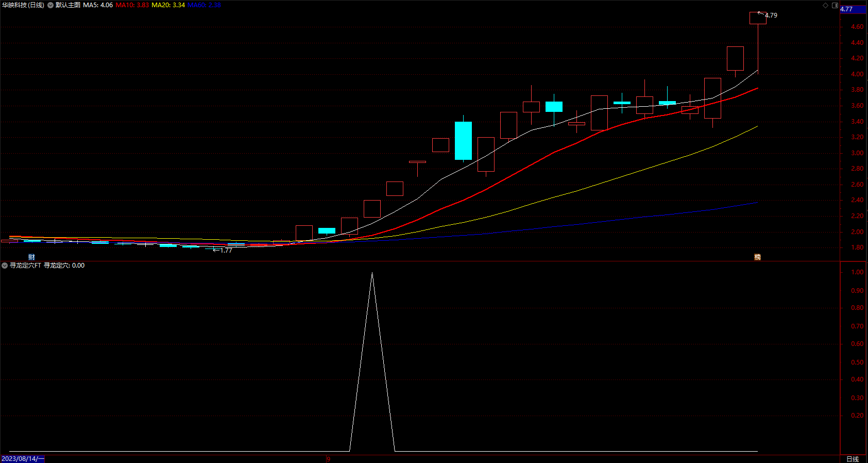868x463 pixels.
Task: Click the 日线 period label at bottom right
Action: point(853,459)
